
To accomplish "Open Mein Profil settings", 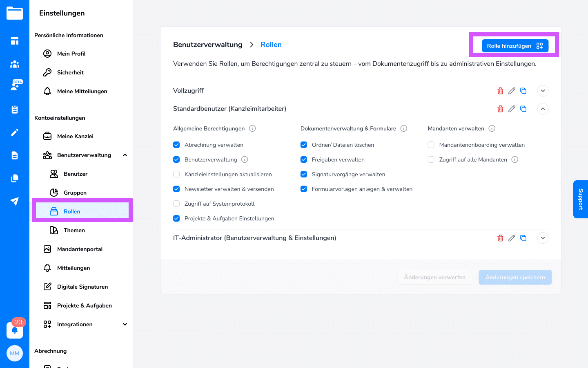I will (71, 54).
